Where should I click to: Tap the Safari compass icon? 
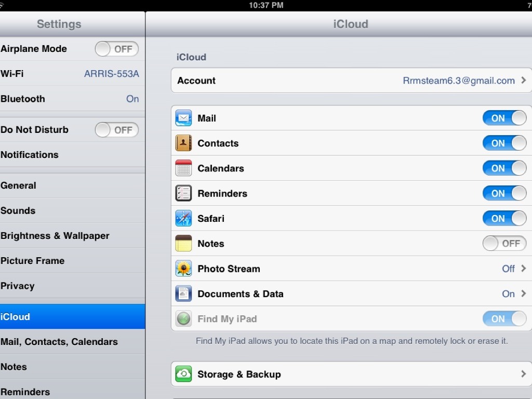tap(183, 219)
